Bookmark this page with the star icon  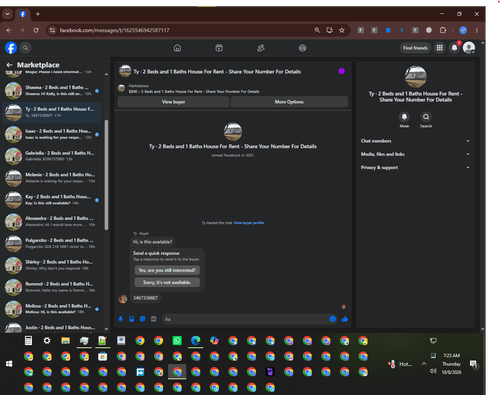point(342,30)
